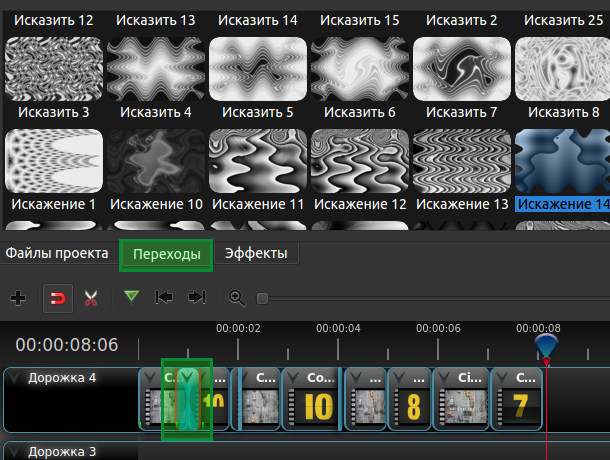The width and height of the screenshot is (610, 460).
Task: Expand the Дорожка 3 track menu arrow
Action: (14, 451)
